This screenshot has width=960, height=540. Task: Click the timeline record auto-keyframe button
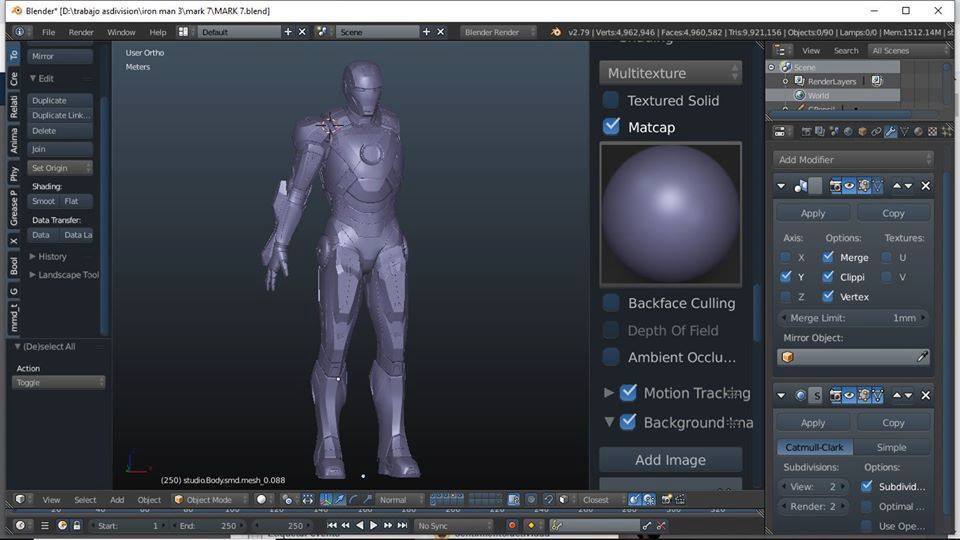point(512,525)
